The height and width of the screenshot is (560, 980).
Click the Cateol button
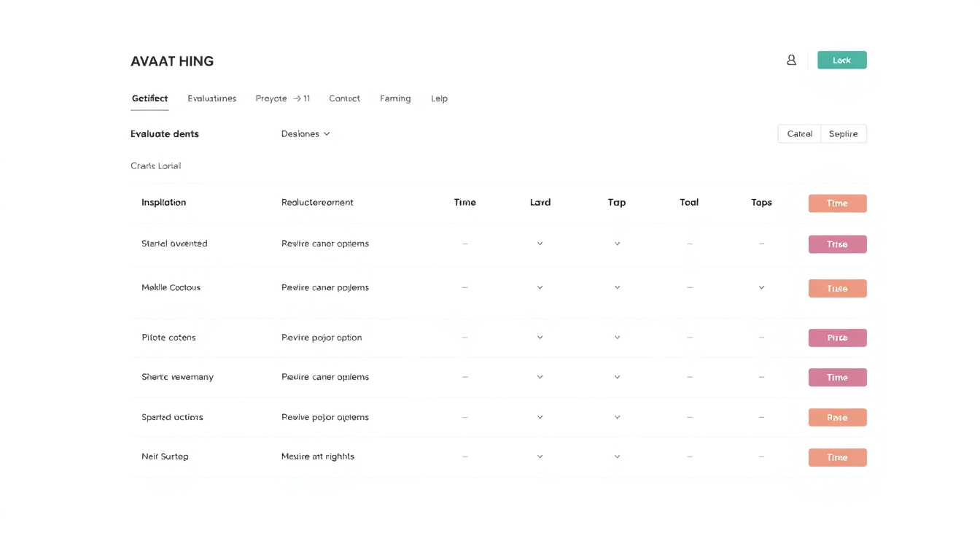[x=798, y=133]
